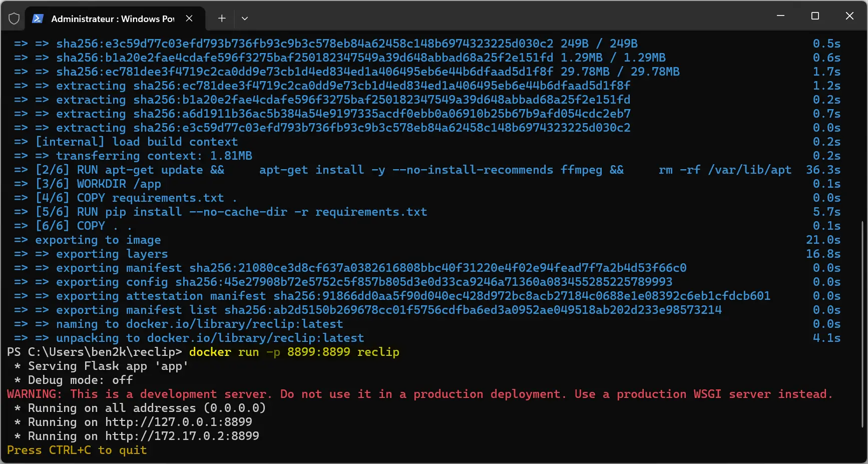
Task: Click the PowerShell icon on the tab
Action: click(38, 19)
